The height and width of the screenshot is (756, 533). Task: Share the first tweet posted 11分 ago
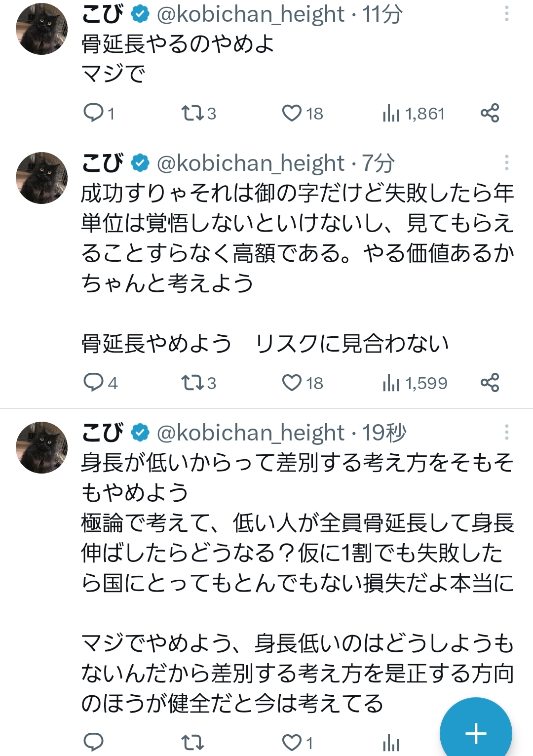click(x=490, y=113)
